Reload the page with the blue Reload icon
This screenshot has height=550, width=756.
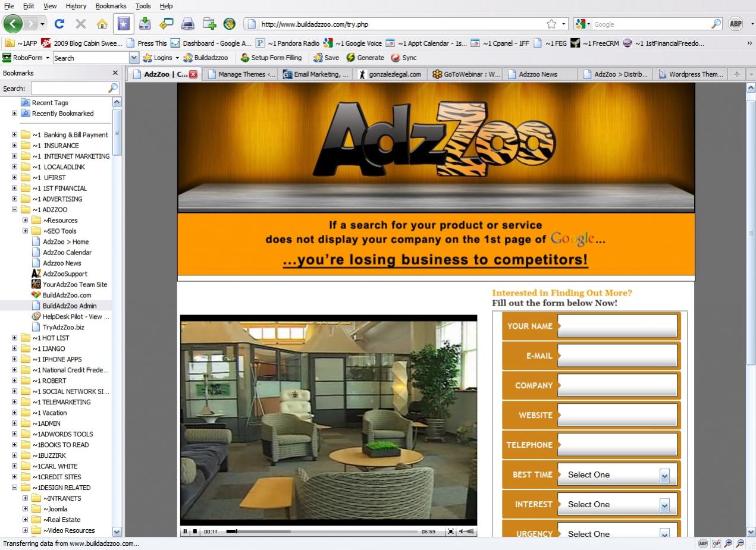point(59,24)
